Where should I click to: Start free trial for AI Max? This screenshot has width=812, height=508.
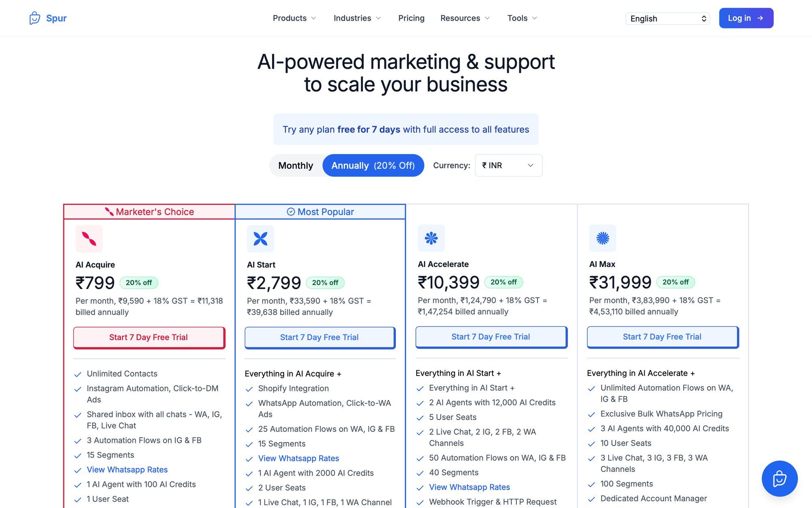click(x=663, y=337)
